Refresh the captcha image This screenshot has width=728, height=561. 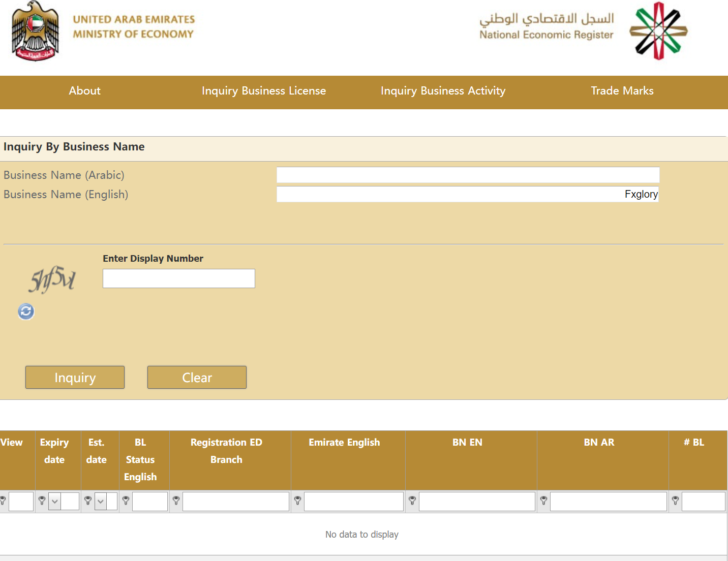coord(26,311)
